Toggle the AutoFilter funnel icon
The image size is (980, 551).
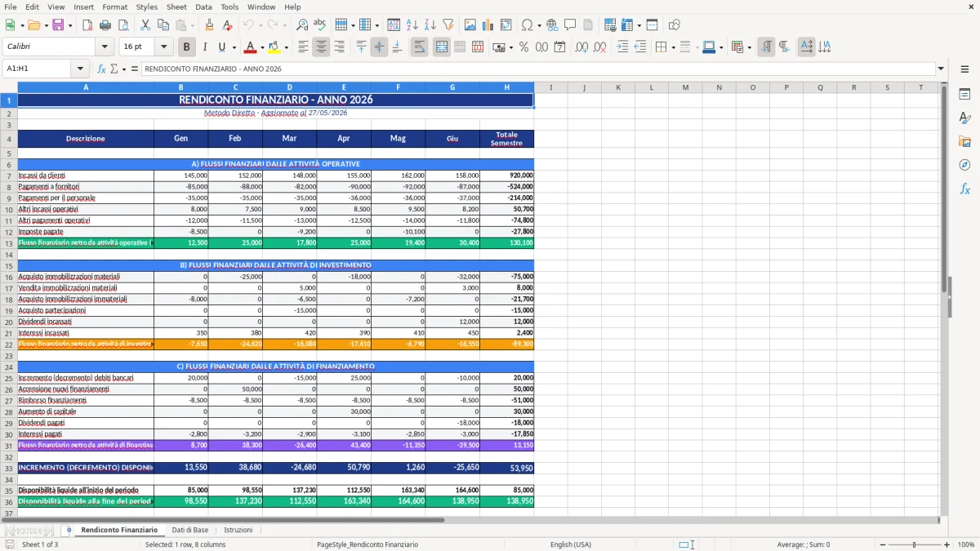tap(448, 25)
